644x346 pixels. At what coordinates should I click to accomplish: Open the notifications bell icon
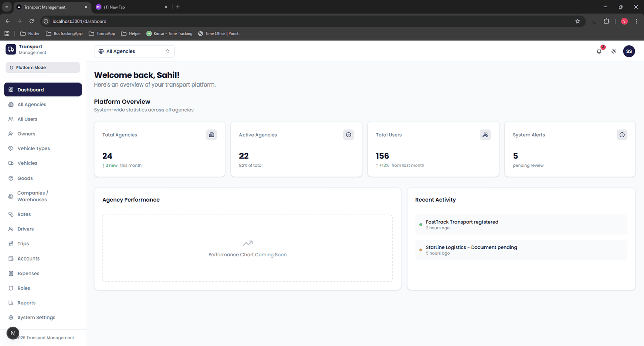pyautogui.click(x=599, y=51)
